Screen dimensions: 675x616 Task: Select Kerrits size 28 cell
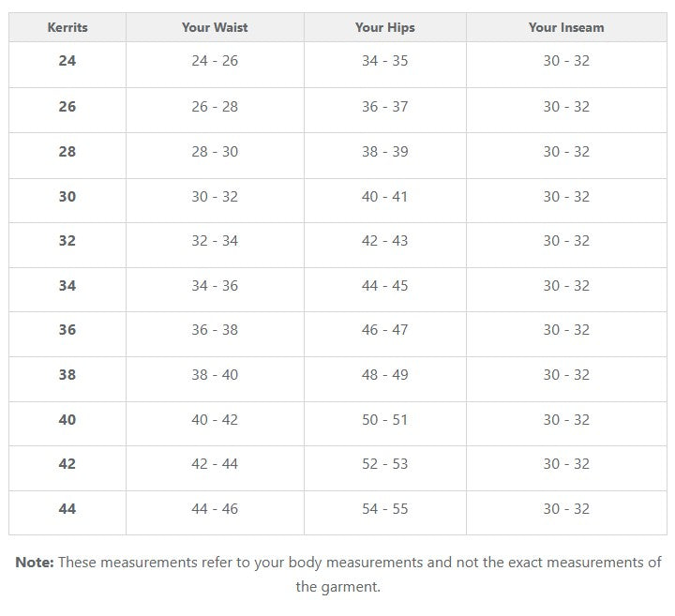tap(67, 151)
